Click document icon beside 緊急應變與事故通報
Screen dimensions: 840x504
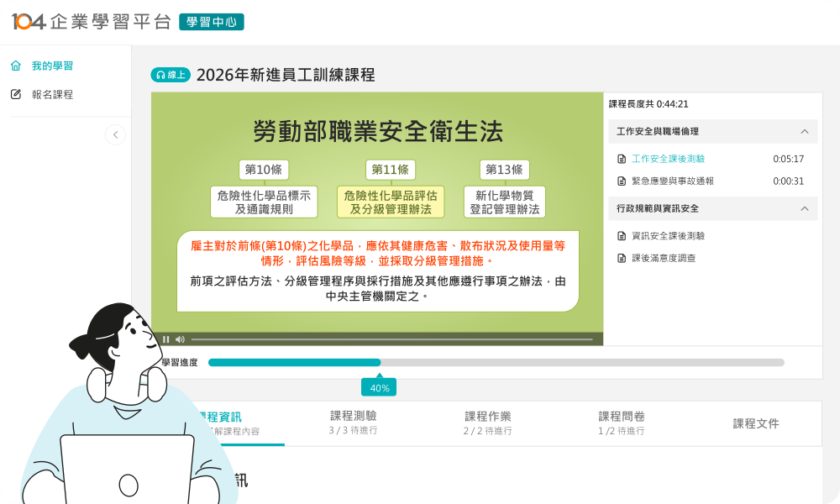click(622, 181)
